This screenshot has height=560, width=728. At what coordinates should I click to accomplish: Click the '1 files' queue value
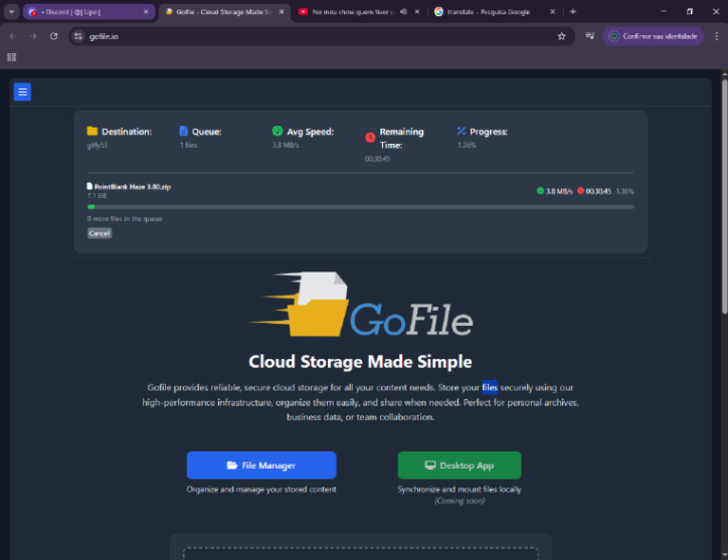pyautogui.click(x=189, y=145)
